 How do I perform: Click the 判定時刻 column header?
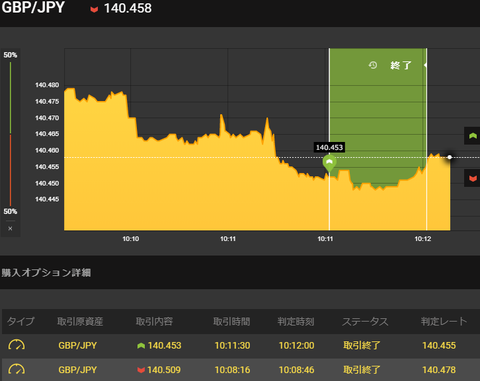[x=296, y=321]
